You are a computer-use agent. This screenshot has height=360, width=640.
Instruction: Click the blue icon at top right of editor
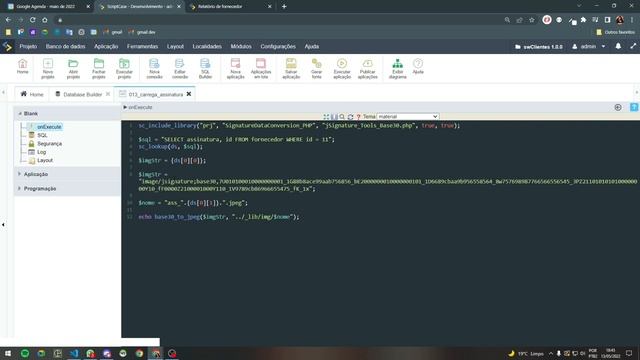point(634,107)
